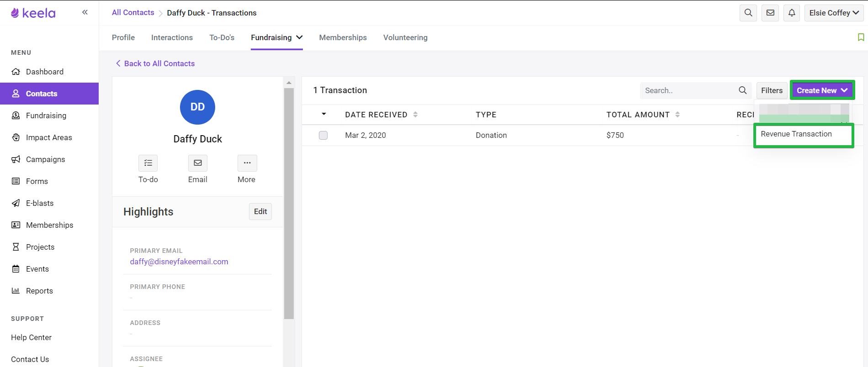868x367 pixels.
Task: Open Fundraising in sidebar menu
Action: [49, 115]
